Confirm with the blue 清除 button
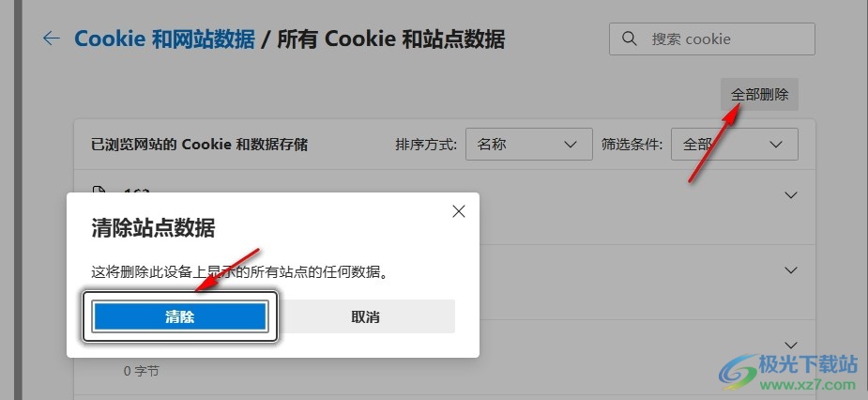 [180, 316]
